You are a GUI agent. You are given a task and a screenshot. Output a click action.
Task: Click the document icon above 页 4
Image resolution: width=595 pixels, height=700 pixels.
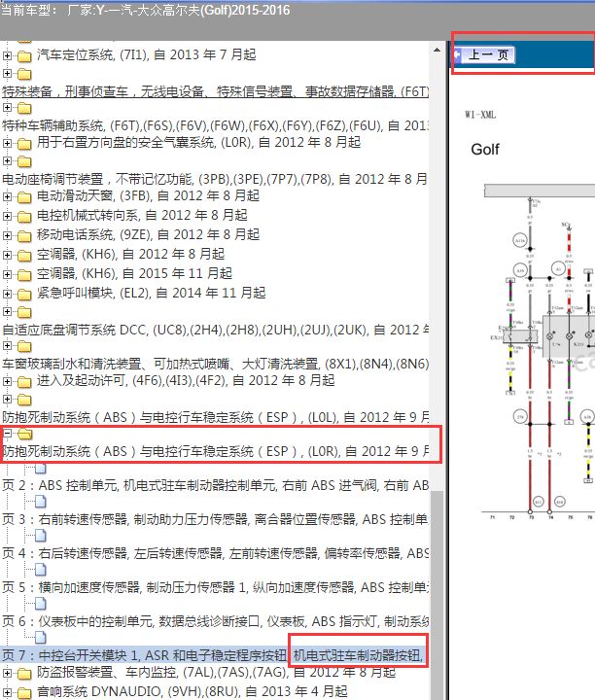[x=41, y=536]
